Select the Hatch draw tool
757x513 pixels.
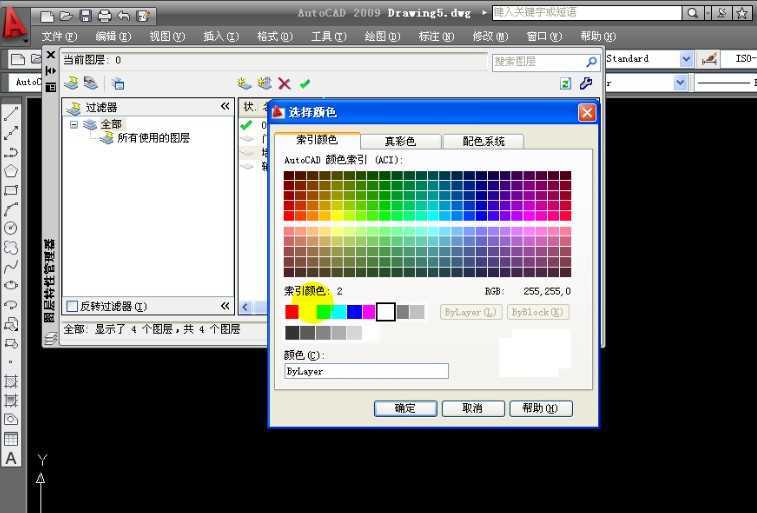(11, 381)
